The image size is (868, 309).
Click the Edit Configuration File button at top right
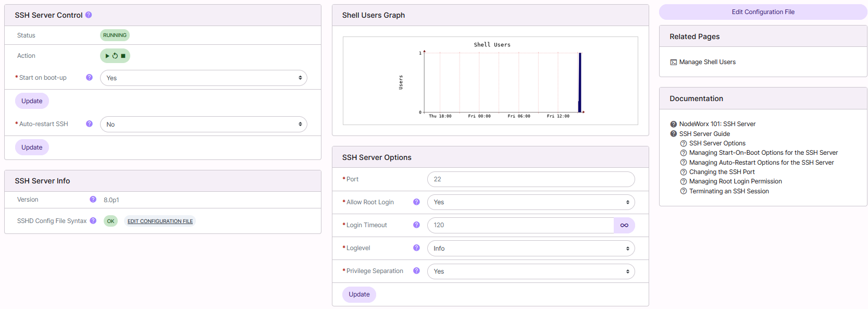[763, 12]
